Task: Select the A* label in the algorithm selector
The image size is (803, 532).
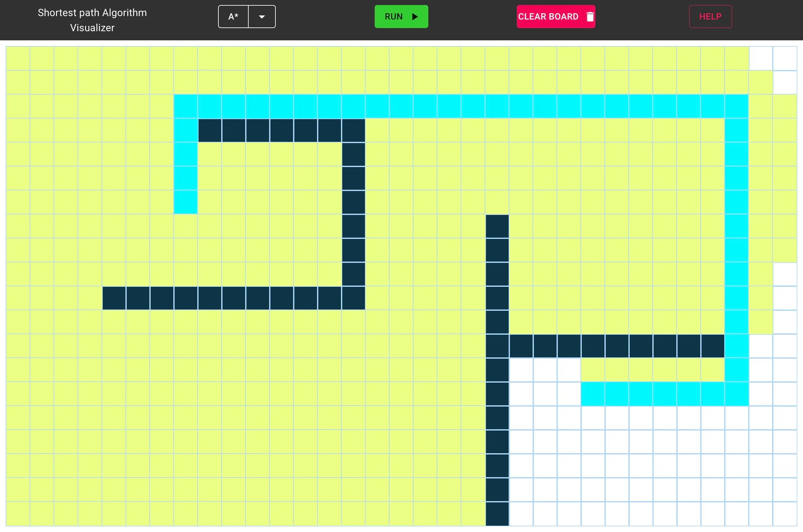Action: point(233,16)
